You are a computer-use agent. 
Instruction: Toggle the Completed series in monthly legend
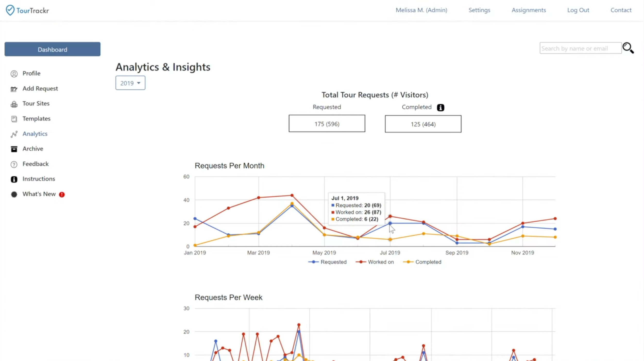422,262
